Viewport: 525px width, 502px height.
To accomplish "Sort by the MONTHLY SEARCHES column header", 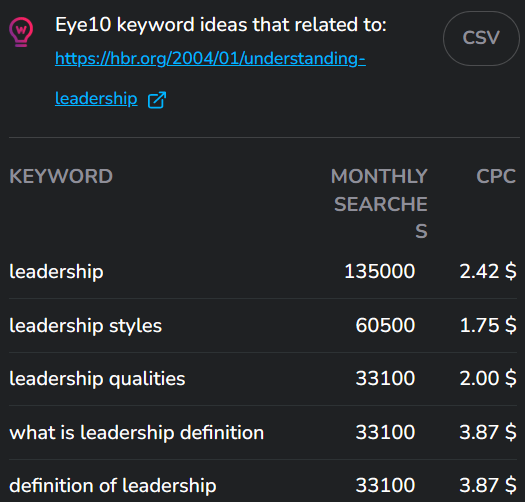I will tap(379, 203).
